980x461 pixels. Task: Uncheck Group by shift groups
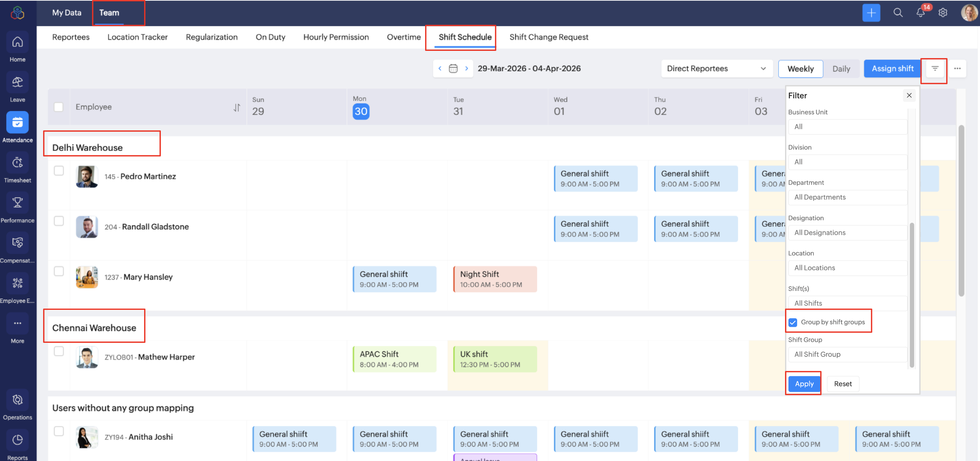pos(793,323)
